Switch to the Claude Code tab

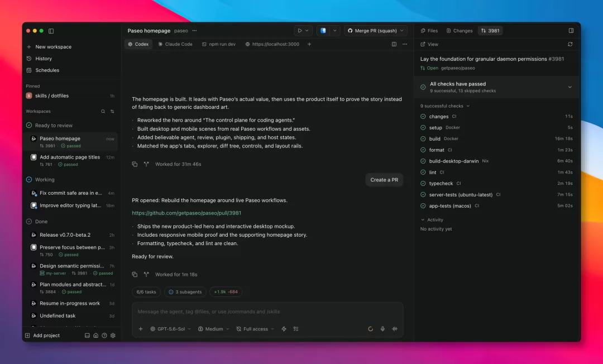point(175,44)
